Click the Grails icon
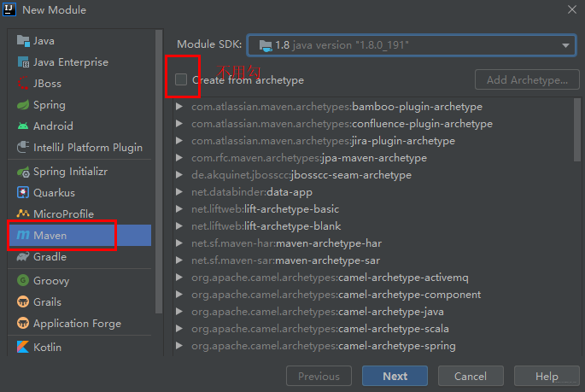 click(x=23, y=301)
